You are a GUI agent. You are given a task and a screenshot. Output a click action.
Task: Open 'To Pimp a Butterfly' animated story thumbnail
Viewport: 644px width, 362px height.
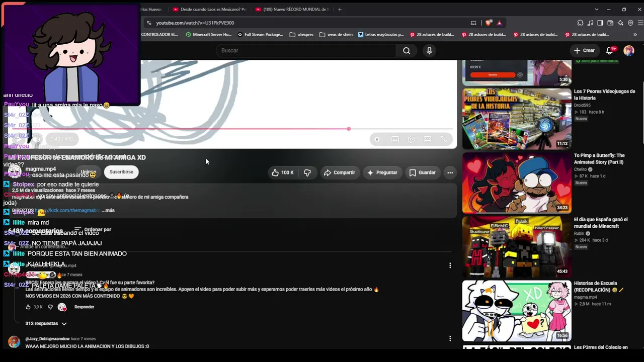click(x=517, y=183)
